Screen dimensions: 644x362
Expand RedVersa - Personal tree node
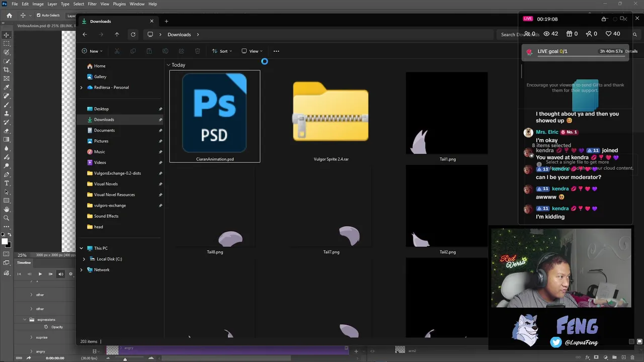click(81, 87)
